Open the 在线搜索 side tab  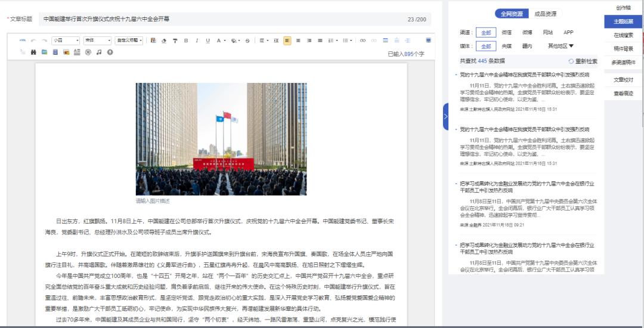point(624,35)
